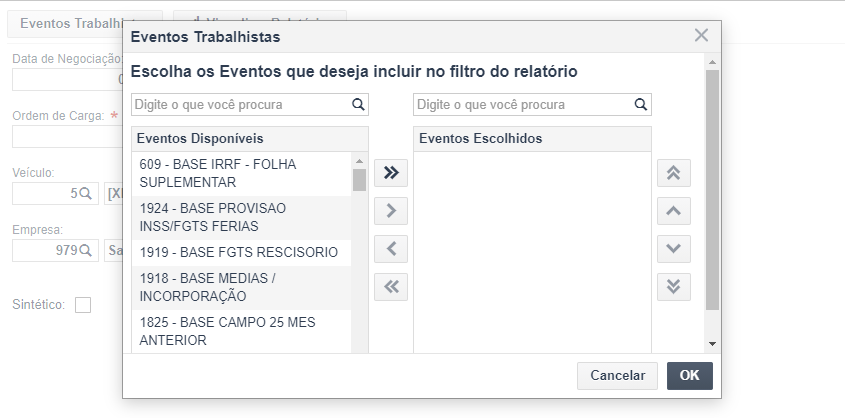This screenshot has height=418, width=845.
Task: Click the Eventos Disponíveis column header
Action: pos(250,139)
